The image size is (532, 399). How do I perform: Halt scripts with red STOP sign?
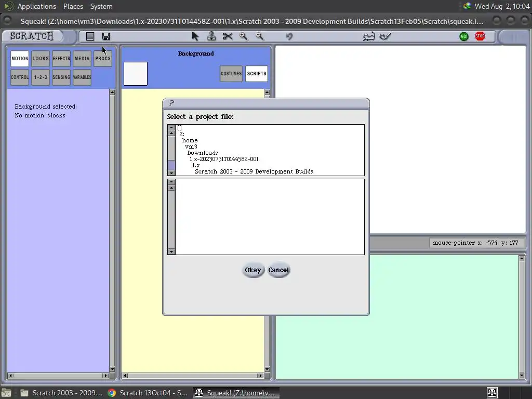pos(480,36)
